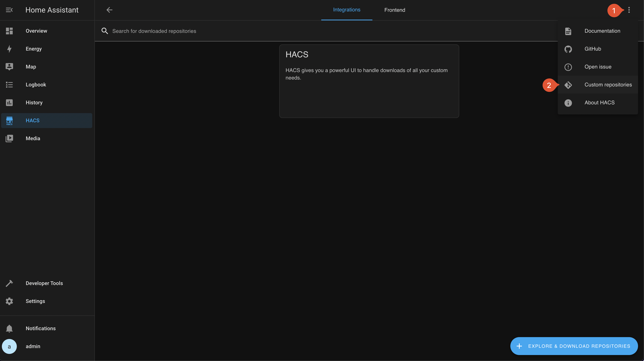
Task: Click Open issue menu item
Action: [x=598, y=67]
